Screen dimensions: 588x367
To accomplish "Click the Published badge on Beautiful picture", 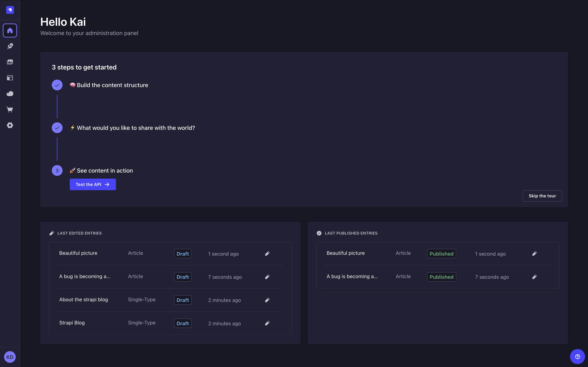I will click(x=441, y=253).
